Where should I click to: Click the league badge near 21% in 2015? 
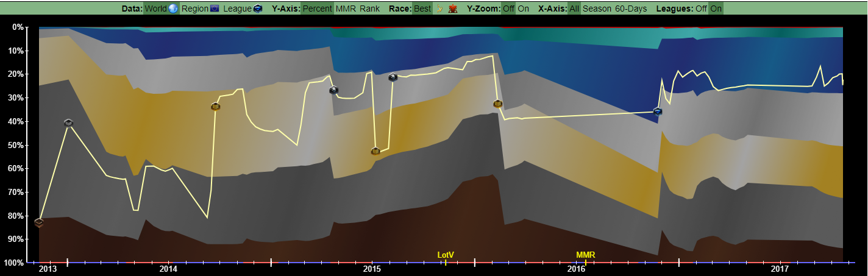tap(393, 77)
